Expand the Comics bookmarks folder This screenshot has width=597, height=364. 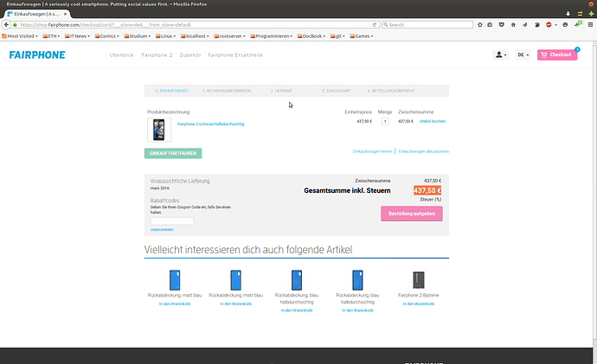coord(107,36)
